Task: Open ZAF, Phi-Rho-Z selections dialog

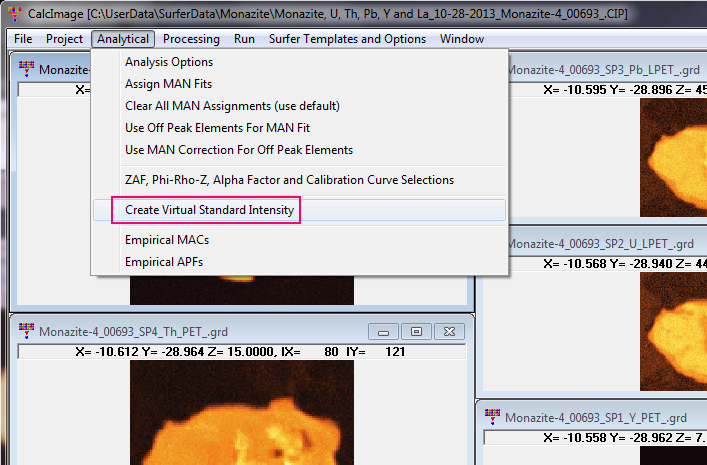Action: click(289, 180)
